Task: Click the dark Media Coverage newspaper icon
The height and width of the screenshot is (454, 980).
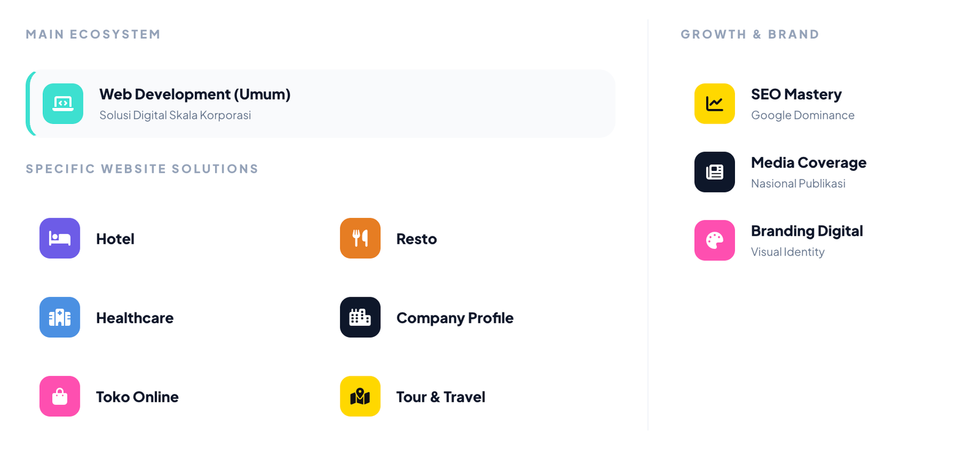Action: (x=714, y=172)
